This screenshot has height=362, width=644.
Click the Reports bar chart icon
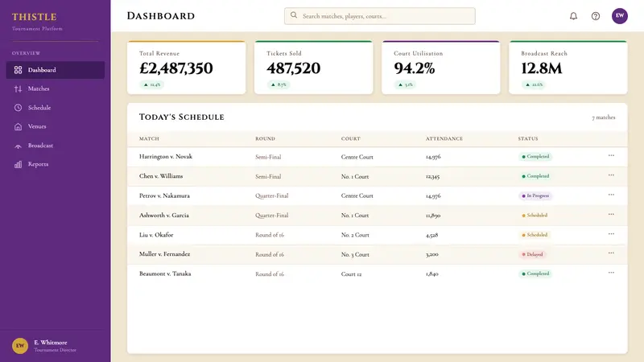pos(18,164)
